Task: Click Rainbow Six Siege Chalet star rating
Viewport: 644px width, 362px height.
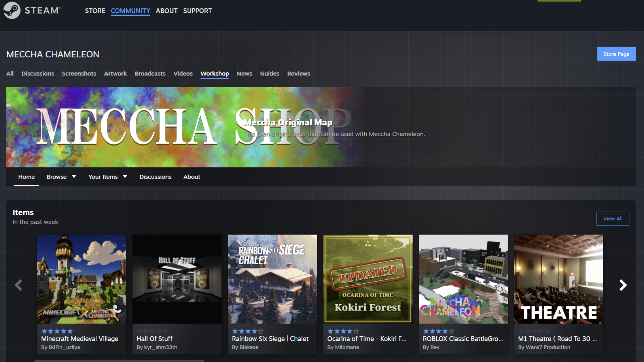Action: pyautogui.click(x=248, y=331)
